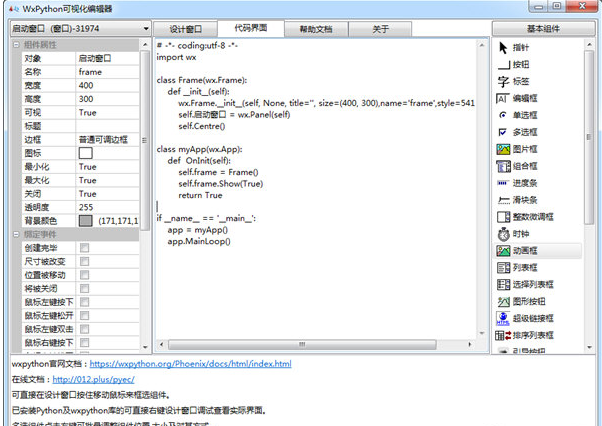
Task: Tick the 尺寸被改变 event checkbox
Action: (84, 261)
